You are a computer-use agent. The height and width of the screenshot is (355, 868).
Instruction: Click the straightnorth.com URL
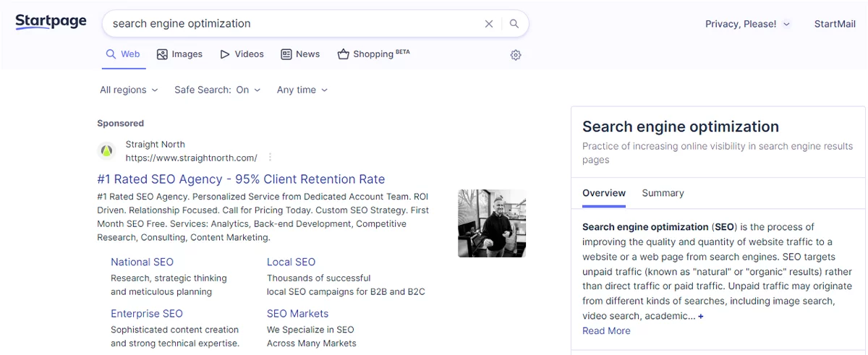pyautogui.click(x=191, y=158)
